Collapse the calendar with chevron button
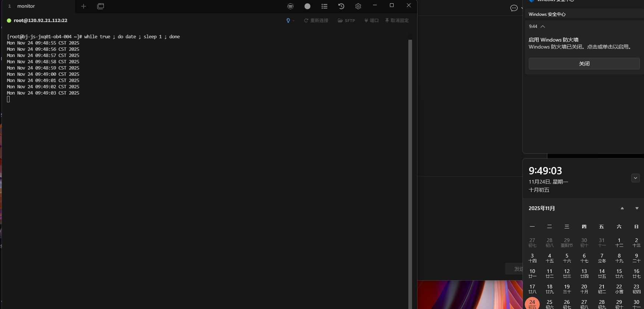Image resolution: width=644 pixels, height=309 pixels. [635, 178]
